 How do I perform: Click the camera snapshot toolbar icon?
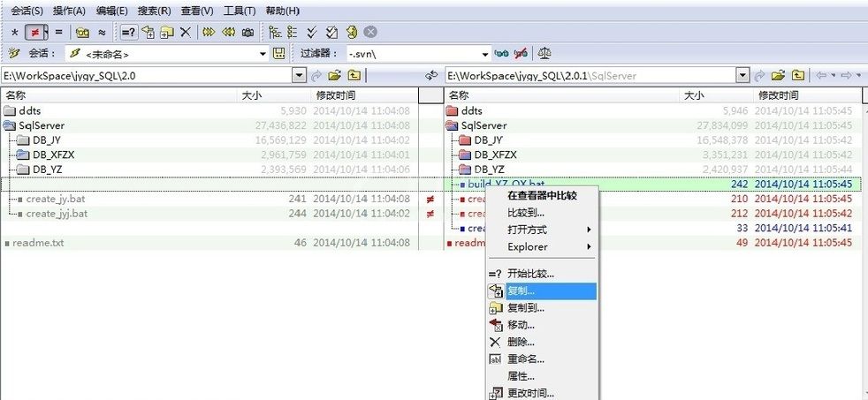point(248,32)
